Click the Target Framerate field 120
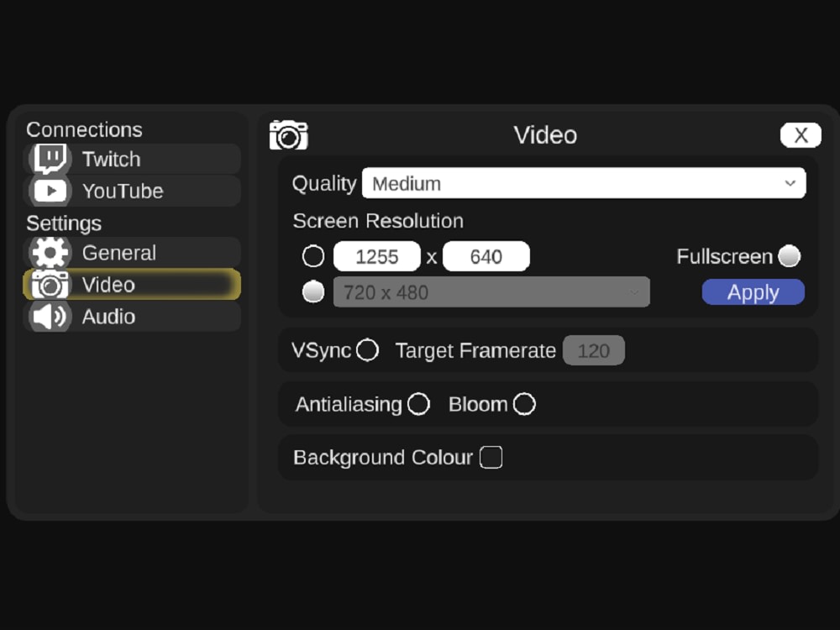The width and height of the screenshot is (840, 630). click(x=594, y=350)
